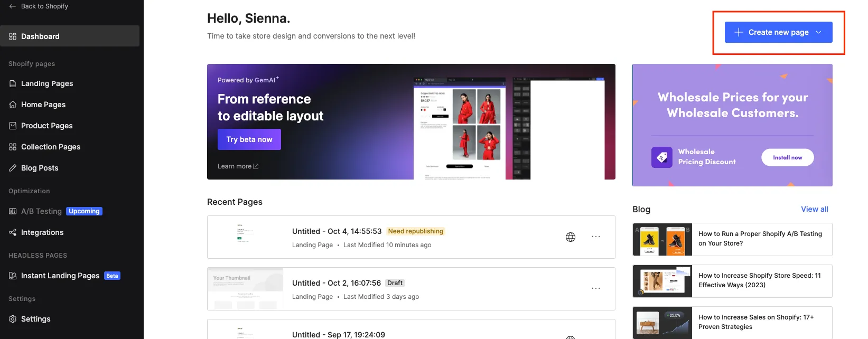Click thumbnail of Untitled Oct 2 draft page
The height and width of the screenshot is (339, 868).
pyautogui.click(x=245, y=289)
